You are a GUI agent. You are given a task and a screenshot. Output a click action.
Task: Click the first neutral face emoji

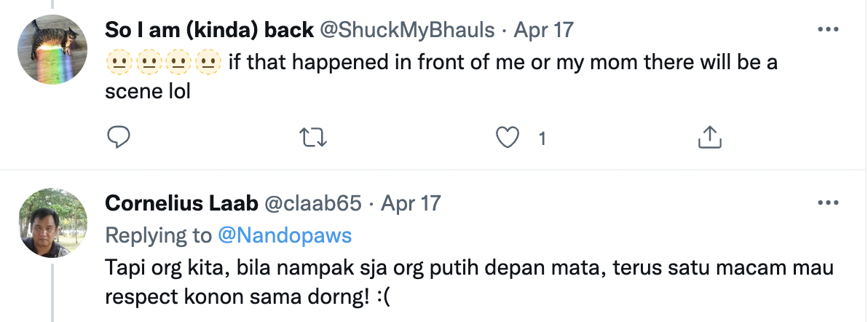(x=121, y=62)
